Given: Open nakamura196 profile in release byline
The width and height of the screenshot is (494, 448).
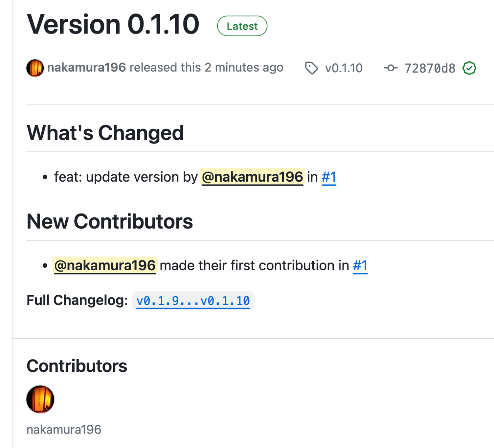Looking at the screenshot, I should (86, 67).
